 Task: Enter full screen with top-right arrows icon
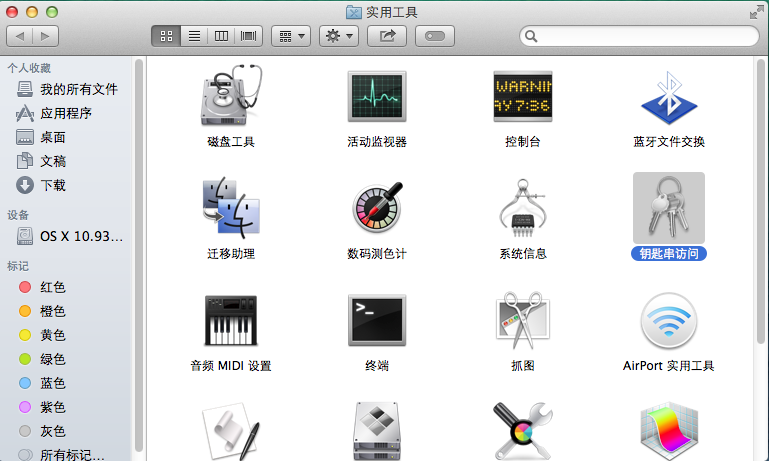click(x=756, y=13)
